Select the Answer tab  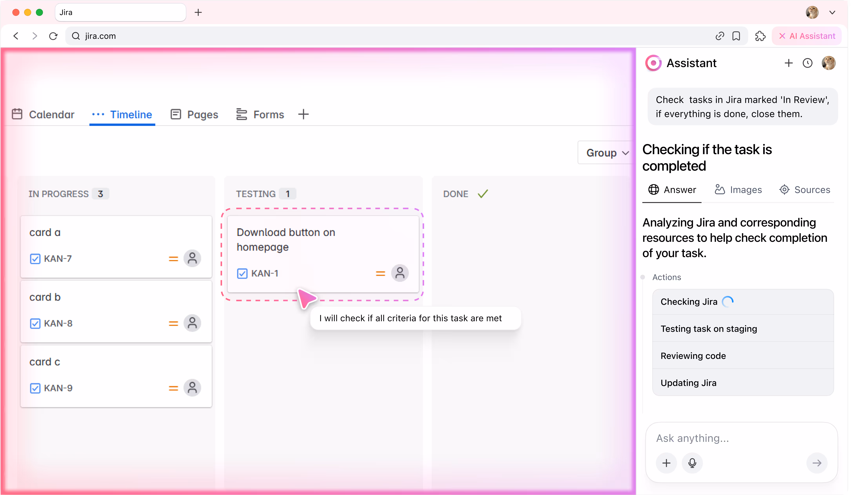[672, 190]
